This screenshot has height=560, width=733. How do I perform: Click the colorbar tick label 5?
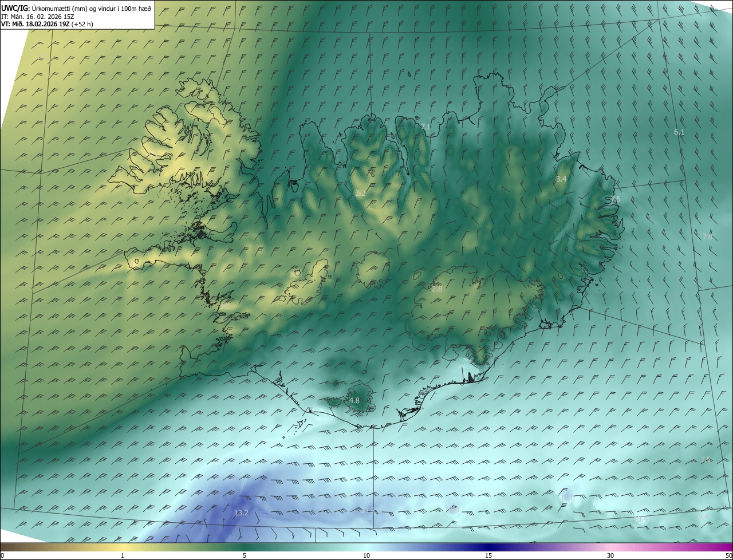(245, 555)
